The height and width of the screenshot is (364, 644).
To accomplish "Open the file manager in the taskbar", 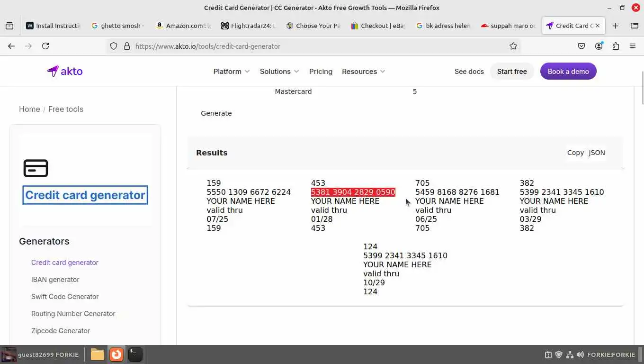I will tap(97, 355).
